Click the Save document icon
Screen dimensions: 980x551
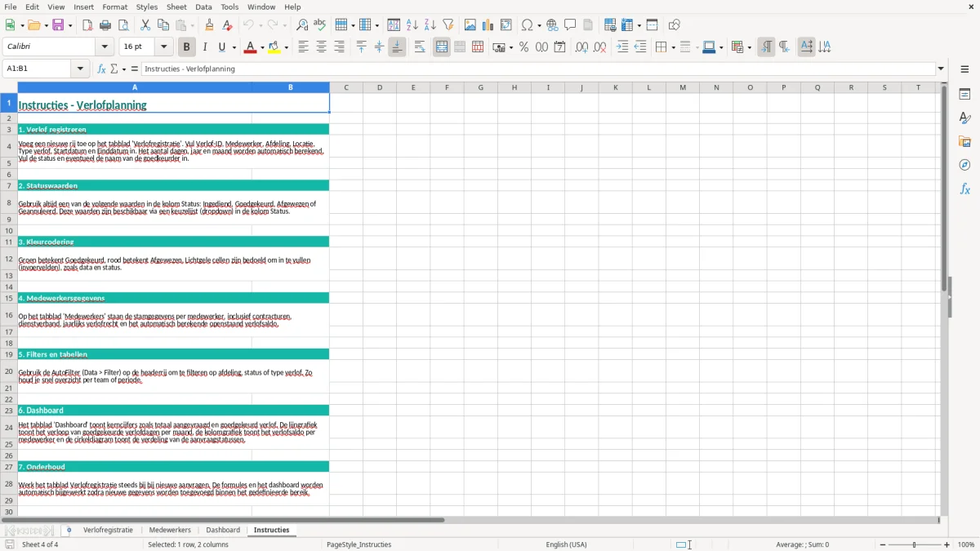point(58,25)
